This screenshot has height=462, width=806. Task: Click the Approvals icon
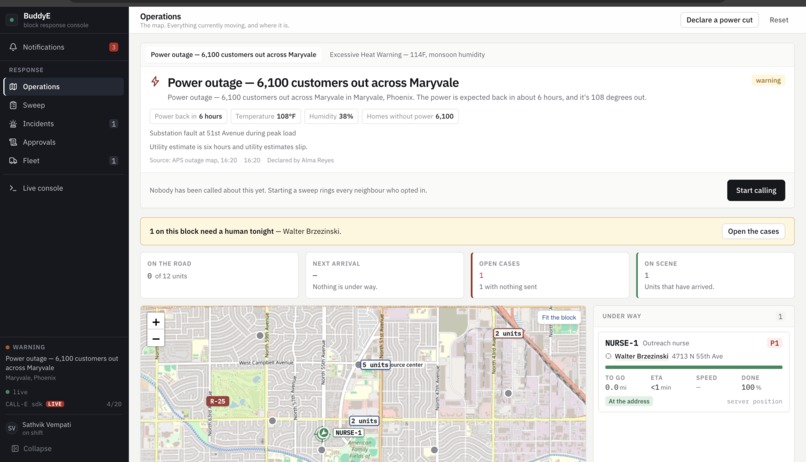click(x=13, y=142)
